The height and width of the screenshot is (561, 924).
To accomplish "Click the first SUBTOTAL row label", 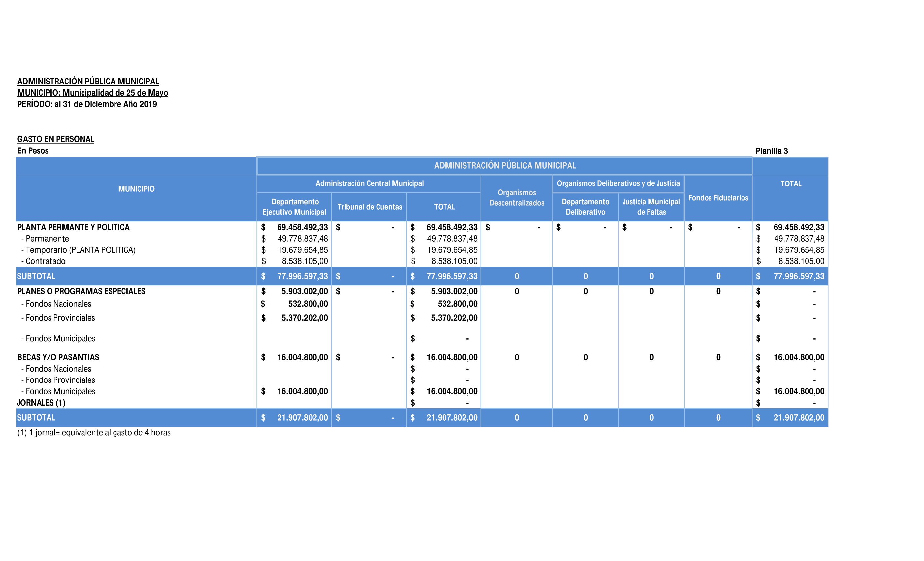I will click(36, 276).
